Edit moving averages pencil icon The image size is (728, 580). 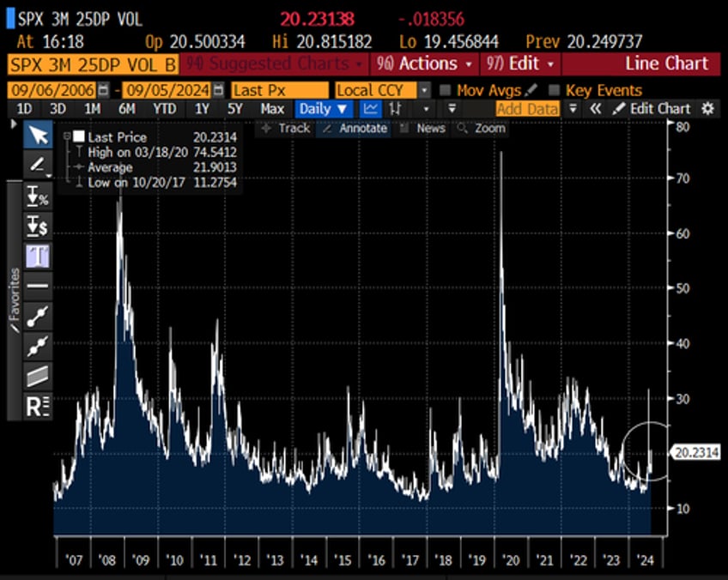pos(531,89)
